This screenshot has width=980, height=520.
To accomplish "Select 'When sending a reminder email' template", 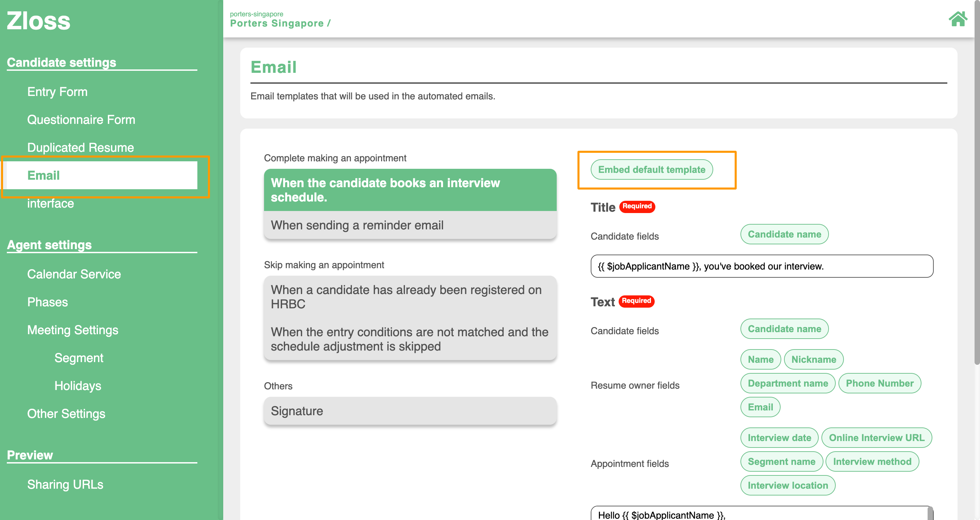I will (410, 225).
